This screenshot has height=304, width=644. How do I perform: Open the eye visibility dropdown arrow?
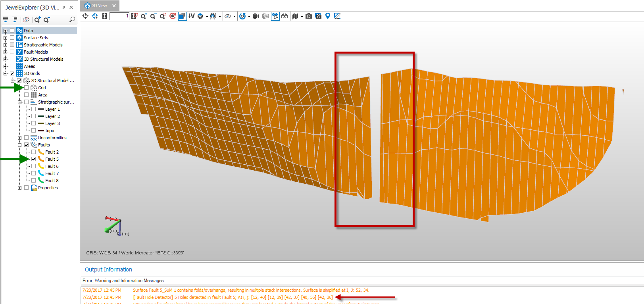(x=235, y=17)
